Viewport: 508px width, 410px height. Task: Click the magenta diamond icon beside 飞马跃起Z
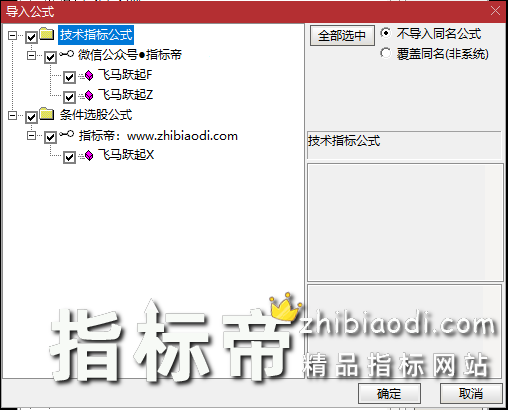(89, 96)
